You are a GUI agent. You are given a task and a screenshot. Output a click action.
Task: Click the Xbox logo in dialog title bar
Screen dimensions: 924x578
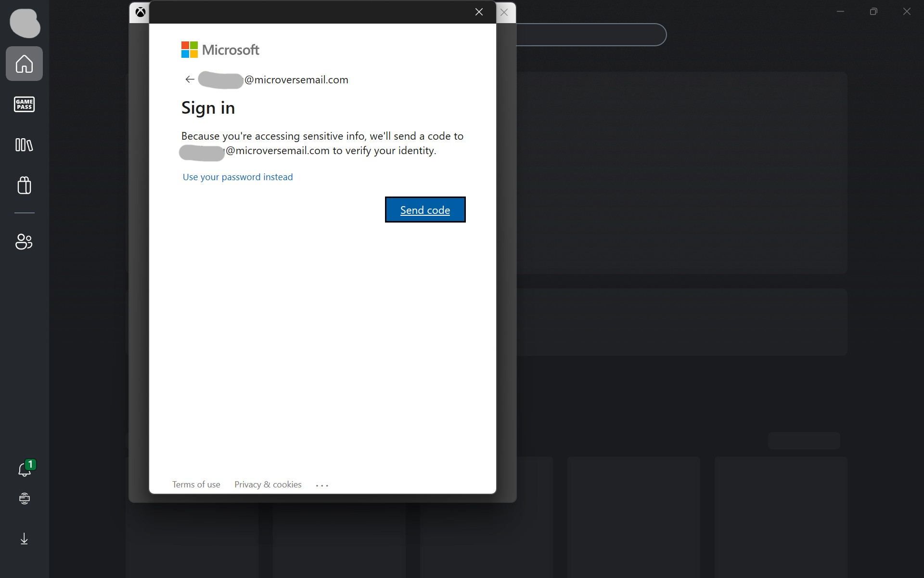[141, 13]
